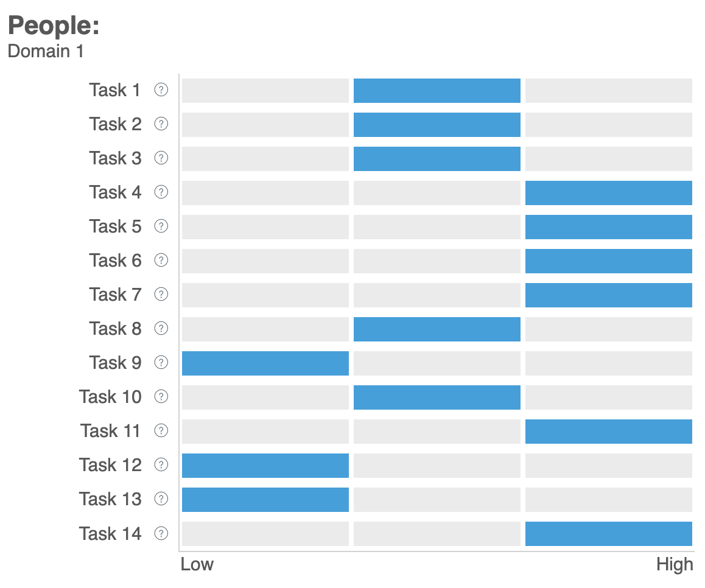Image resolution: width=705 pixels, height=588 pixels.
Task: Click the Task 7 label
Action: (115, 295)
